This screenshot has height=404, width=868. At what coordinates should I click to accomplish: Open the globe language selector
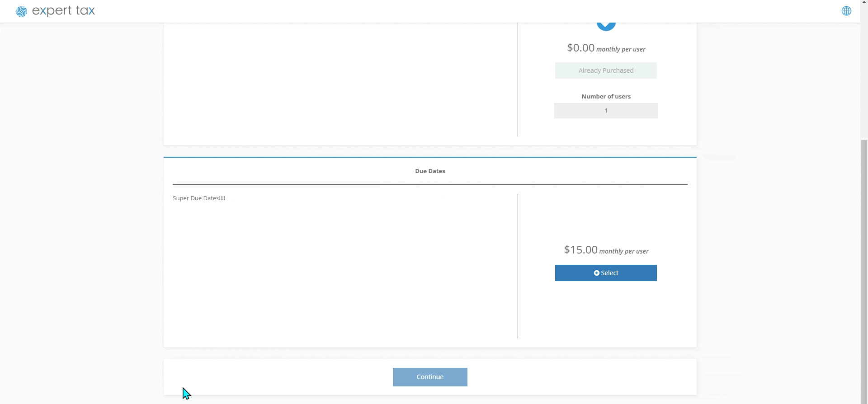(846, 11)
